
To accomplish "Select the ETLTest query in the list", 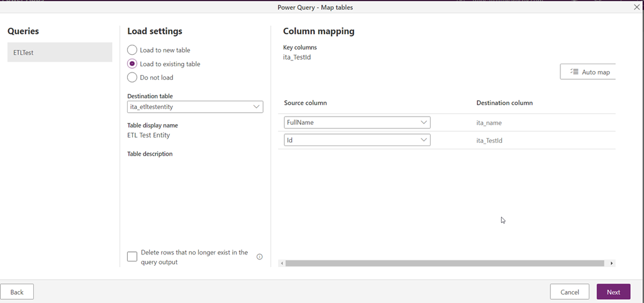I will pyautogui.click(x=60, y=52).
